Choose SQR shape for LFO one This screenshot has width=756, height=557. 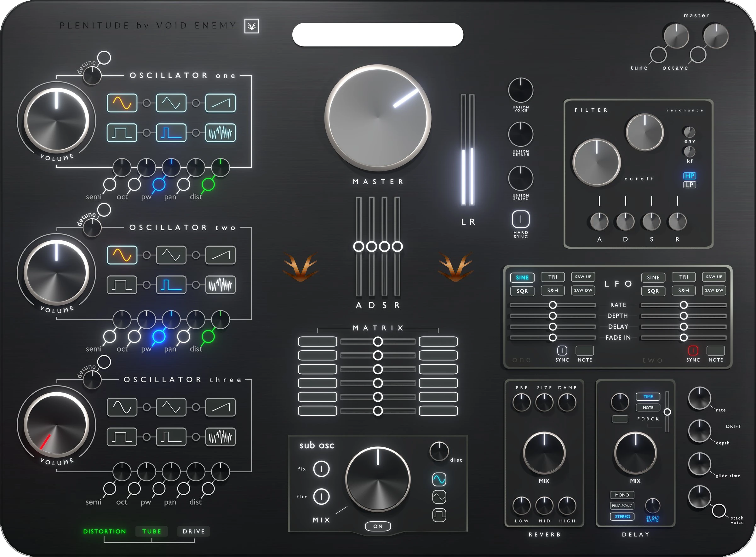tap(522, 291)
